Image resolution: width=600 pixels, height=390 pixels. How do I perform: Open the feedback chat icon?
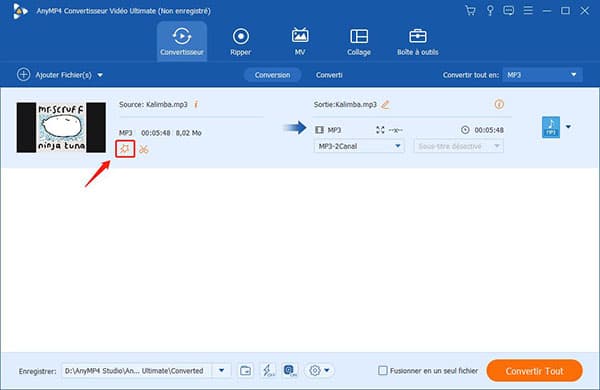(x=509, y=11)
